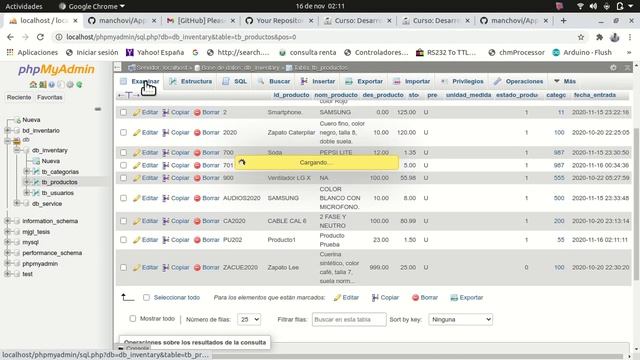The width and height of the screenshot is (640, 360).
Task: Click Copiar icon for row AUDIOS2020
Action: [166, 198]
